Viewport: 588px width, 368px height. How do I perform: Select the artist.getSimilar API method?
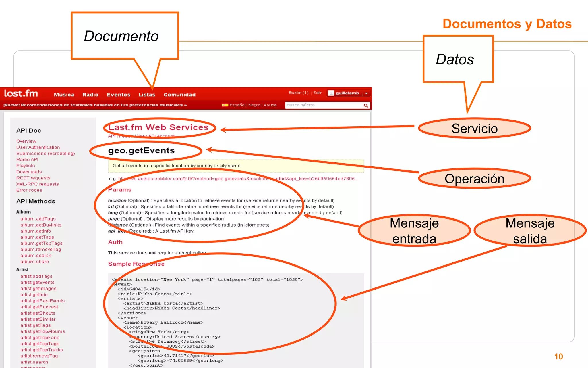38,319
